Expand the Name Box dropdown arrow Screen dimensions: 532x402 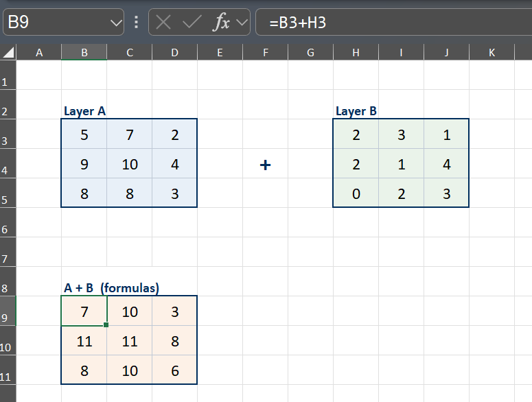[x=116, y=23]
